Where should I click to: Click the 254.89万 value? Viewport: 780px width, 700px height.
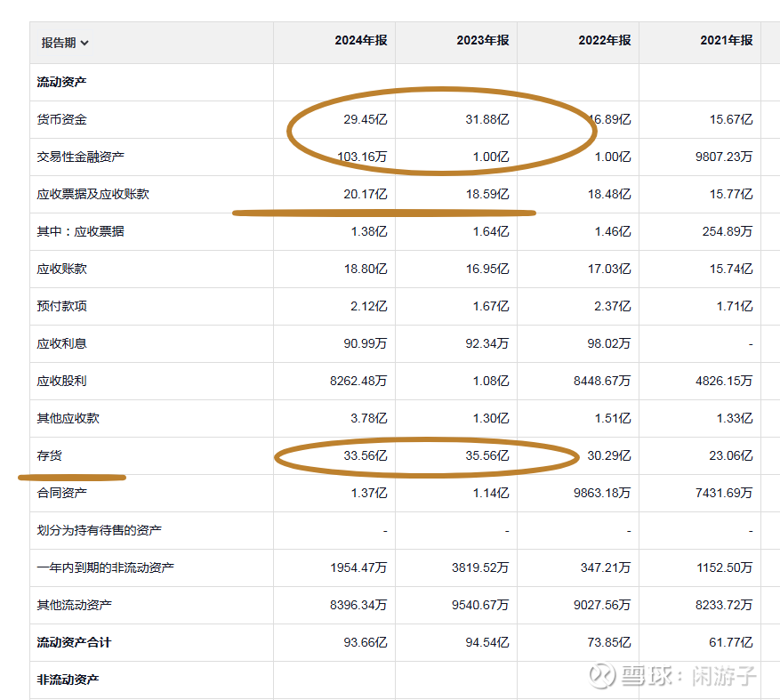(728, 231)
